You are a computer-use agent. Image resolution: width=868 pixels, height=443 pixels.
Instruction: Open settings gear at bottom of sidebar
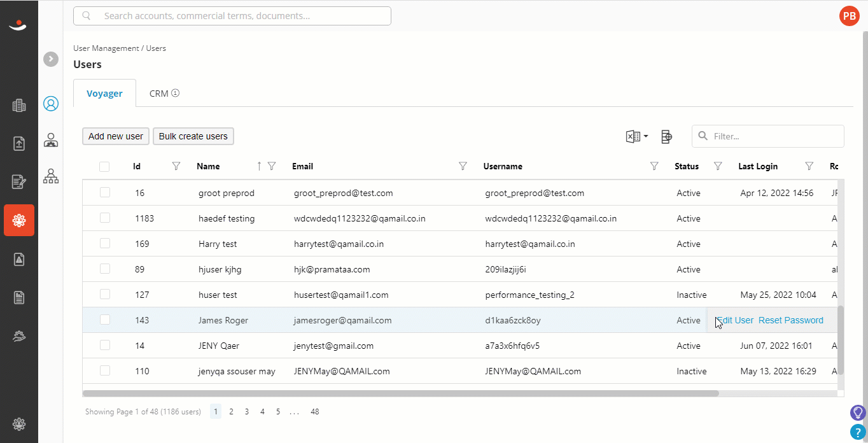19,424
